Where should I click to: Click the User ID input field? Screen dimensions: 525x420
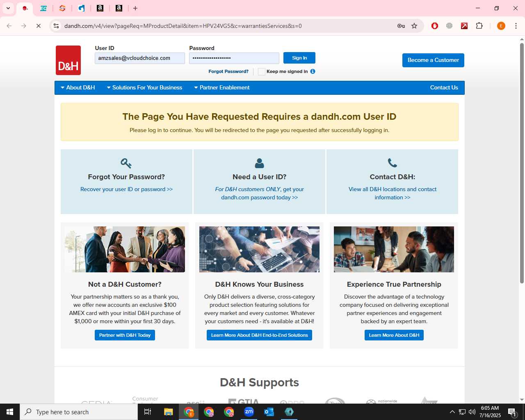click(140, 58)
